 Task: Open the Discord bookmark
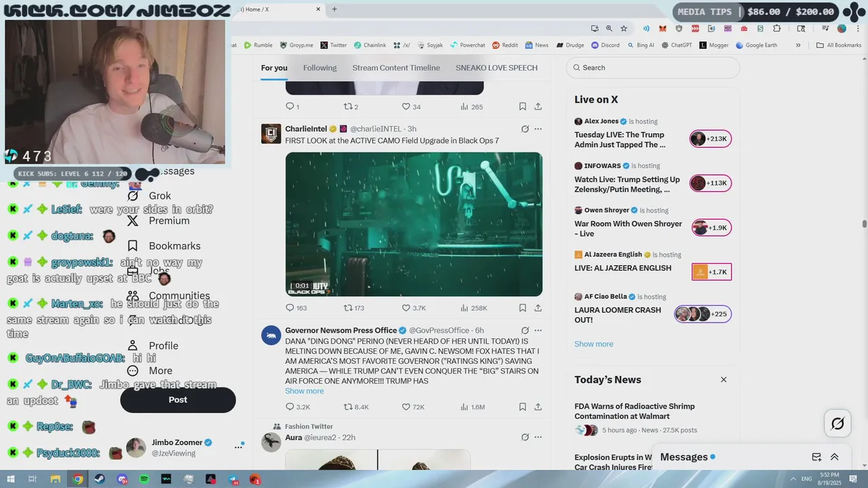point(605,45)
